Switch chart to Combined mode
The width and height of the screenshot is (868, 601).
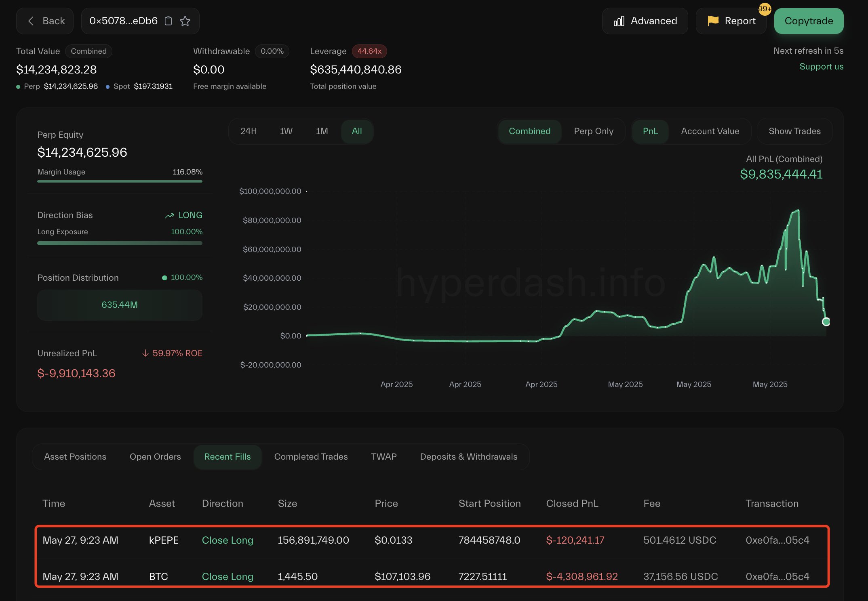529,131
